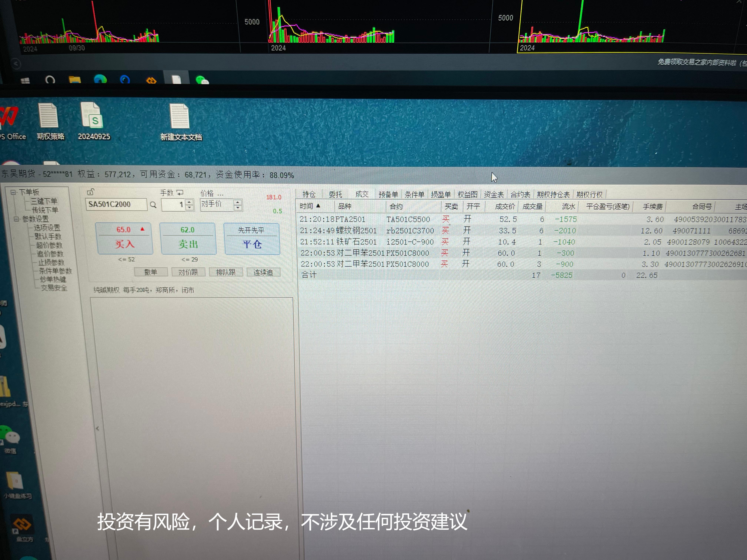
Task: Select 止损参数 in the tree
Action: 51,262
